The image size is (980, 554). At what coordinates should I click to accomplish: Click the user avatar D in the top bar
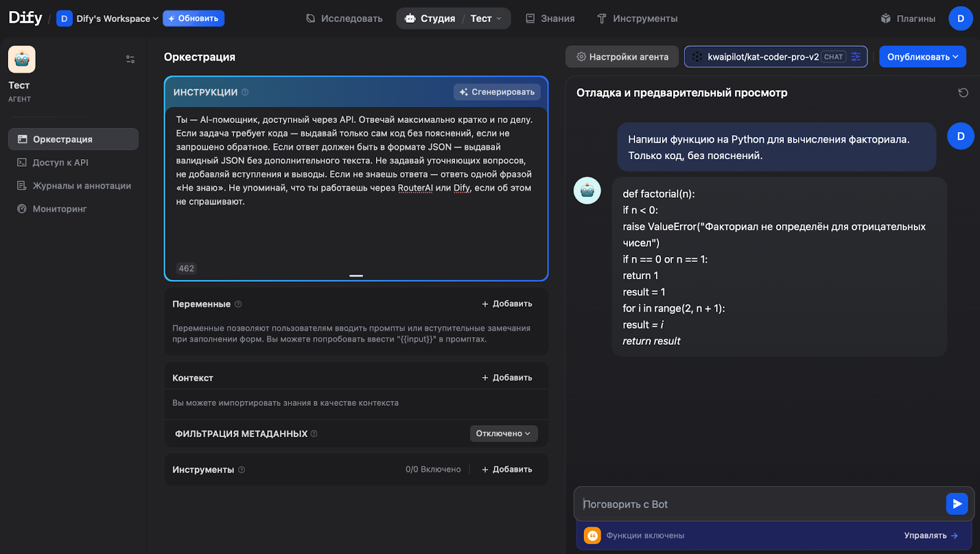pos(960,18)
